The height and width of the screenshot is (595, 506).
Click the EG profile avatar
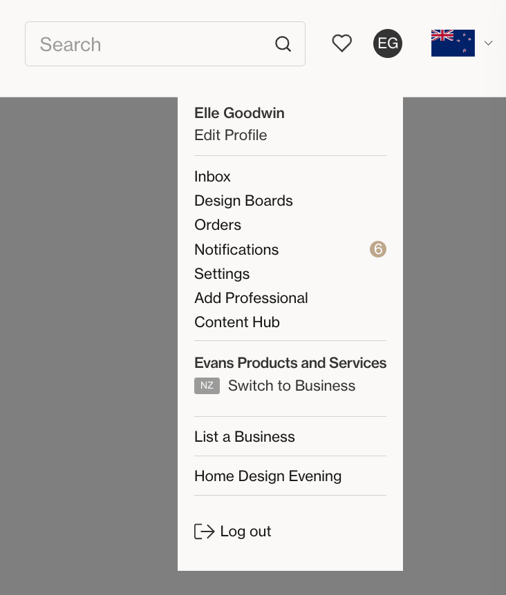(388, 43)
